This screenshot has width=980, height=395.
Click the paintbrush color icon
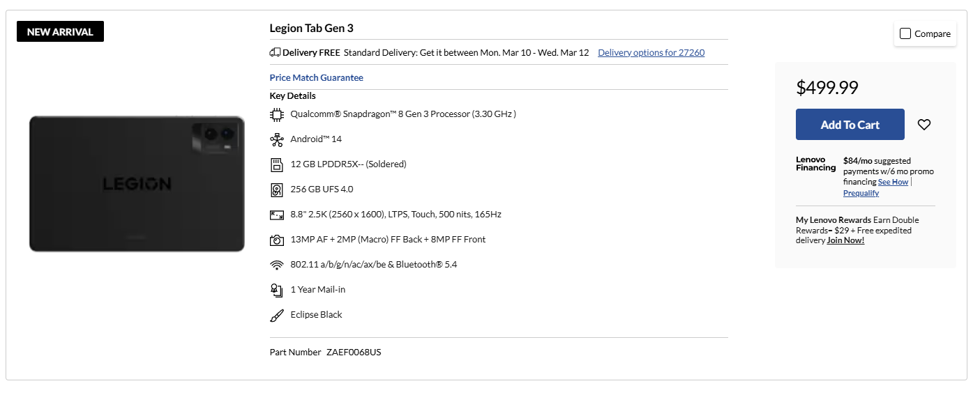click(x=276, y=315)
